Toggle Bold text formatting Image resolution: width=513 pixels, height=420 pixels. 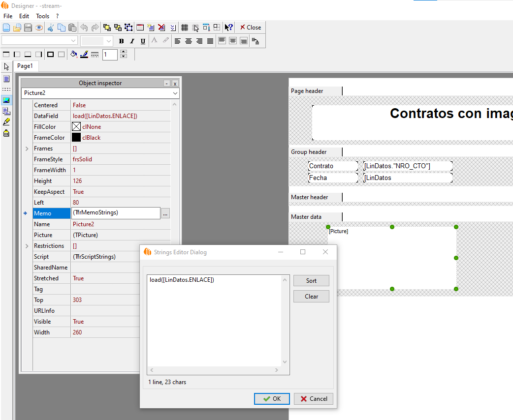pyautogui.click(x=121, y=41)
